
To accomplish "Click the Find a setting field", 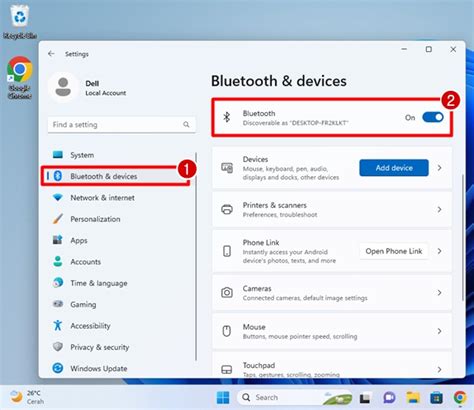I will (x=122, y=125).
